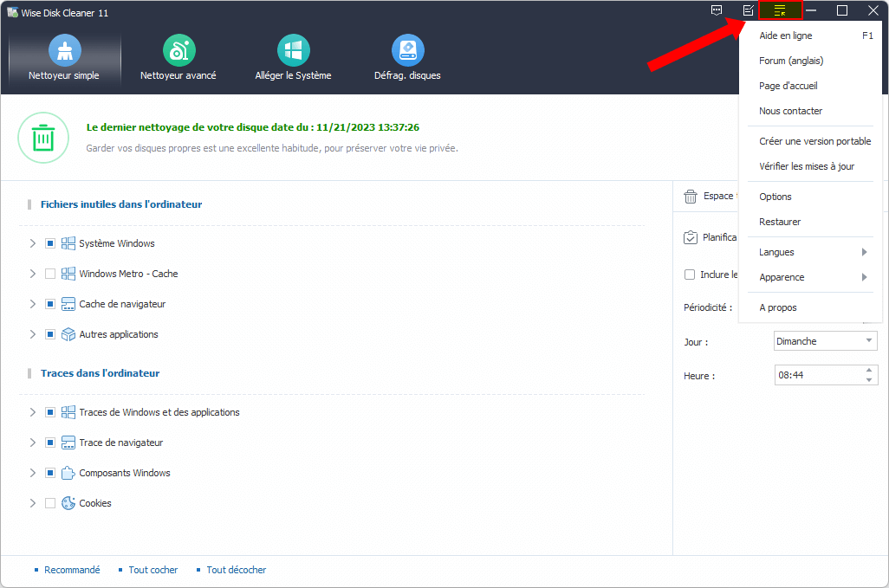This screenshot has width=889, height=588.
Task: Click the Cache de navigateur icon
Action: (x=68, y=304)
